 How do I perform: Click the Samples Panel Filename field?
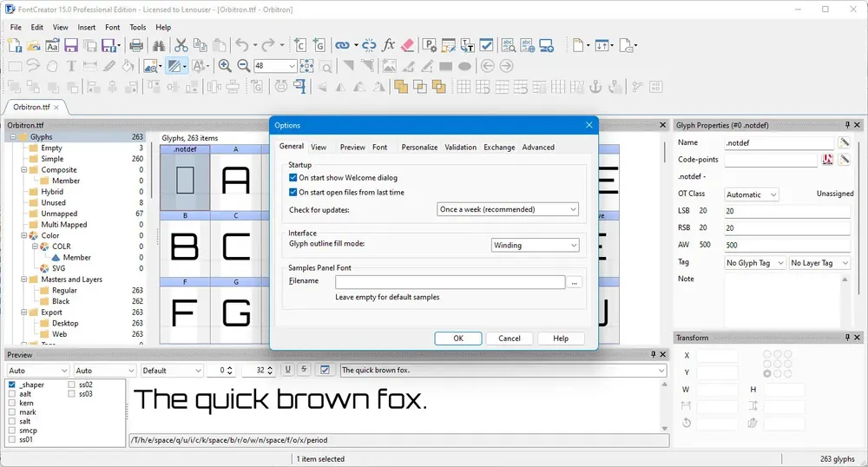450,282
